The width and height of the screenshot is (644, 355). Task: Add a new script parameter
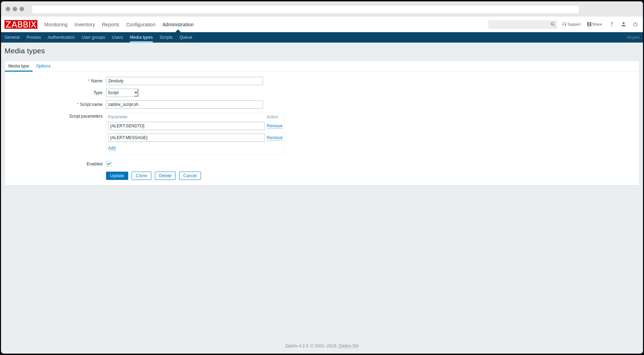(x=112, y=148)
